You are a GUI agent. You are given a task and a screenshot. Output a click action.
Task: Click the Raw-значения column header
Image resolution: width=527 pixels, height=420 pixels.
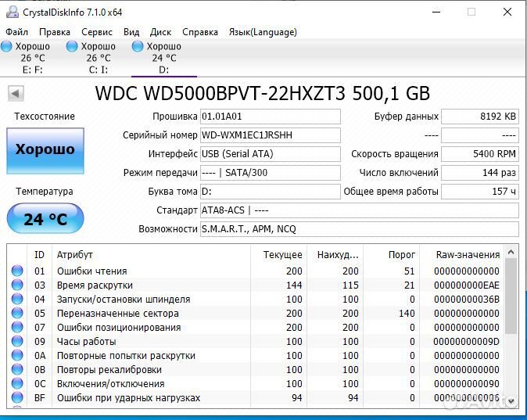tap(462, 255)
